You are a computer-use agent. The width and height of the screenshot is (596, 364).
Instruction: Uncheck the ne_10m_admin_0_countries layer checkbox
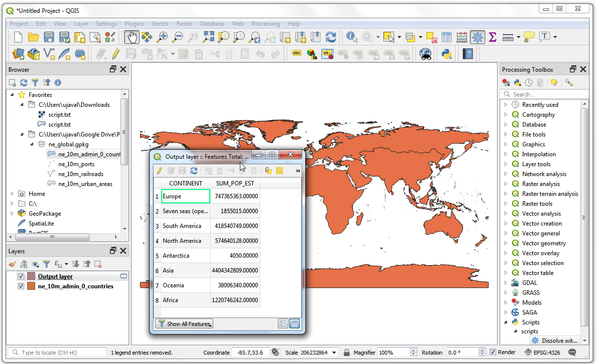click(x=21, y=286)
